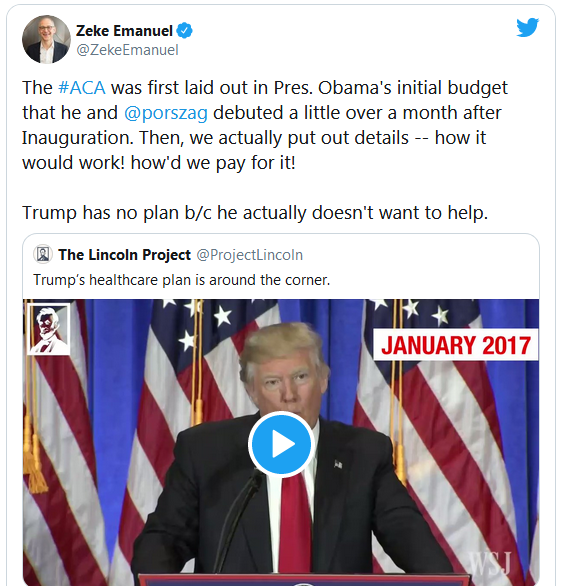Screen dimensions: 588x586
Task: Open the @porszag mention link
Action: 165,113
